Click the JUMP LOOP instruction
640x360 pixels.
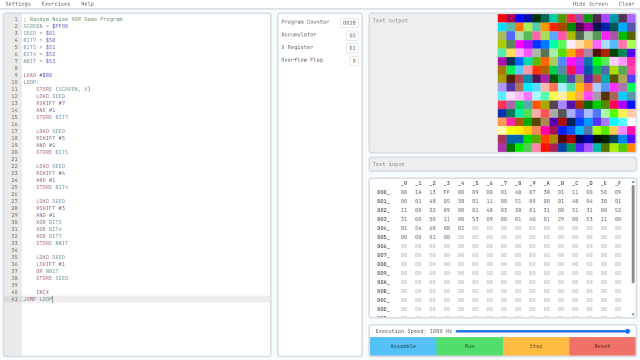pos(38,299)
